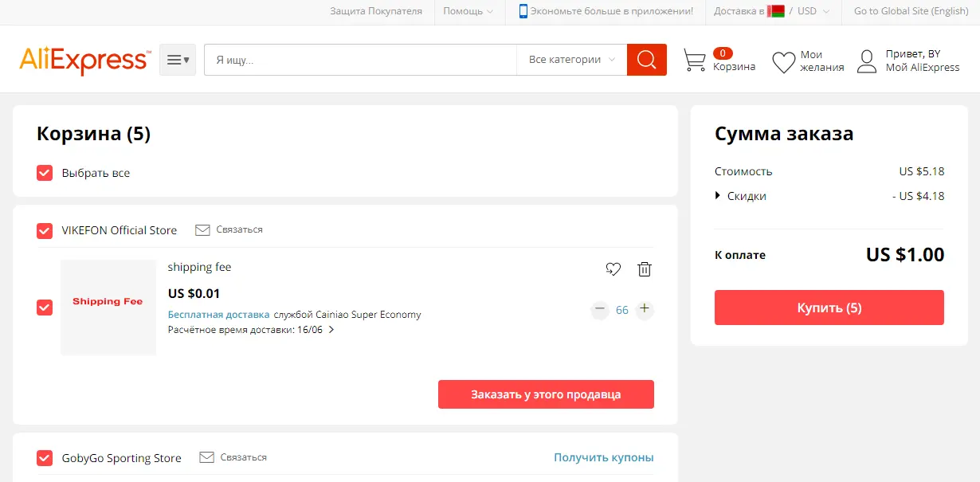Click envelope icon next to GobyGo store
Image resolution: width=980 pixels, height=482 pixels.
[207, 457]
